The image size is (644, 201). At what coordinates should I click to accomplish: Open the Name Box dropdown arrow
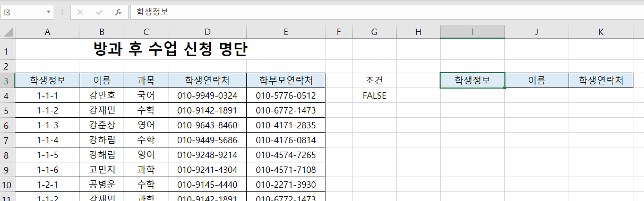[49, 12]
